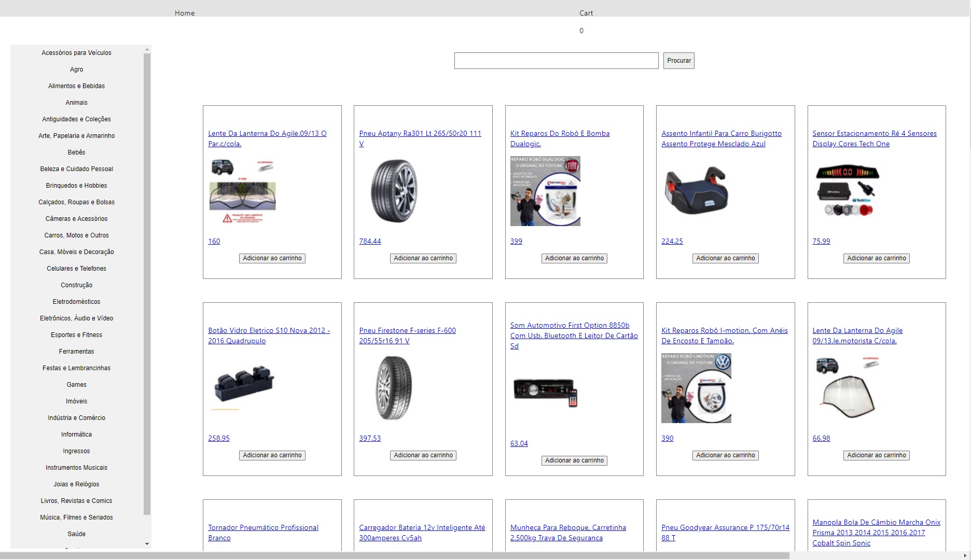This screenshot has height=560, width=971.
Task: Choose the Animais category
Action: pyautogui.click(x=76, y=103)
